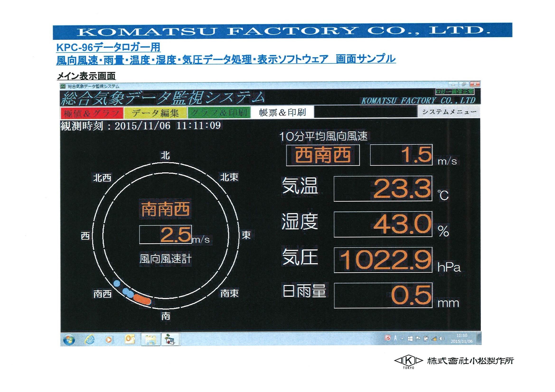Click the KPC-96データロガー用 heading link

click(x=108, y=47)
